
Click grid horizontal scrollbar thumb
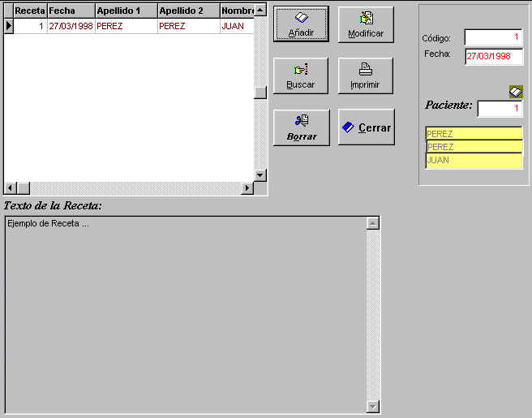coord(24,187)
